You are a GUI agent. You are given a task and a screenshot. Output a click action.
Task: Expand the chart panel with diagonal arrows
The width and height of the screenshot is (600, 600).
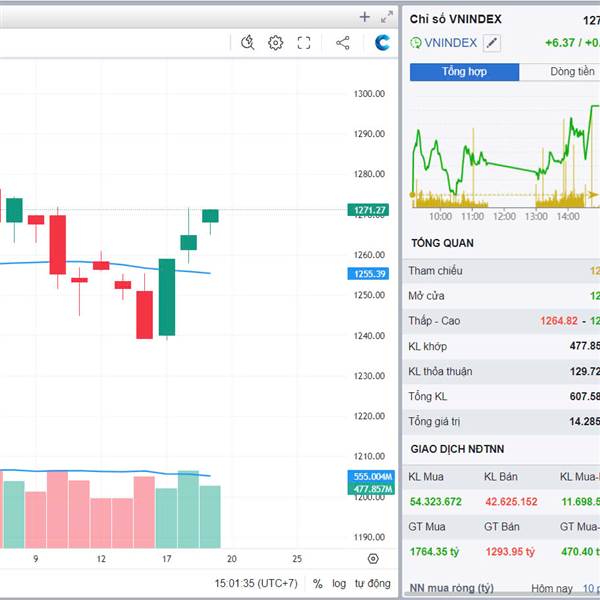387,17
